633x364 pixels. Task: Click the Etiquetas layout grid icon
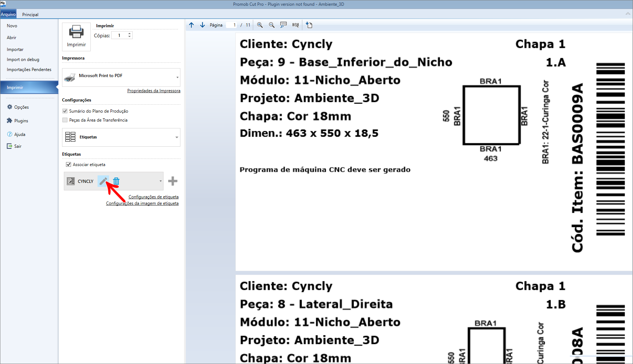(x=70, y=137)
